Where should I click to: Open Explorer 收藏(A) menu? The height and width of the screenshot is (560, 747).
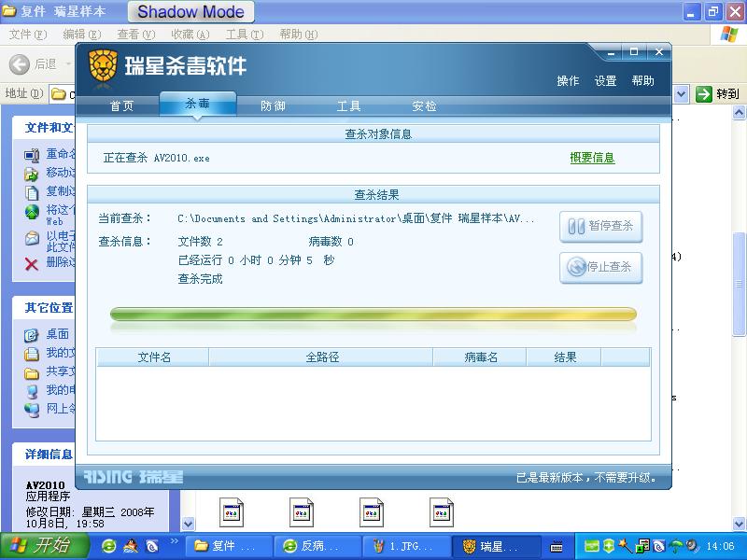coord(190,35)
